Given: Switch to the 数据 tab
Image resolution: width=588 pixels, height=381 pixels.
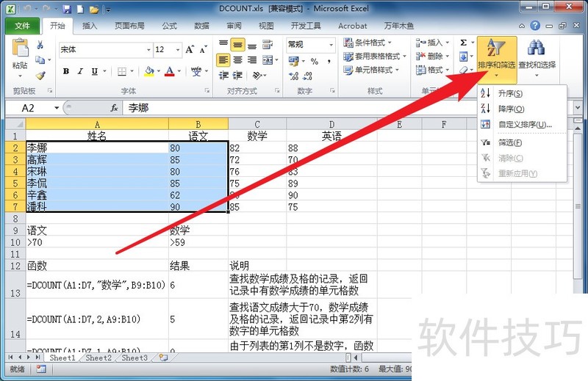Looking at the screenshot, I should pyautogui.click(x=201, y=26).
